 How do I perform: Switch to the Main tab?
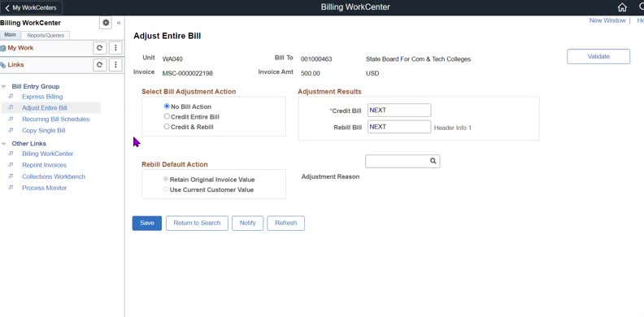coord(11,35)
